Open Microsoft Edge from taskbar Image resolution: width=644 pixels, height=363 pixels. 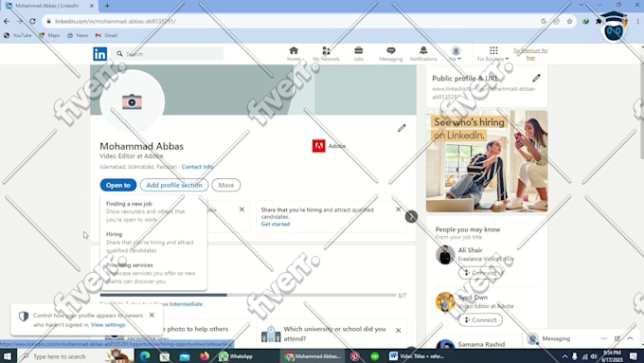tap(145, 356)
